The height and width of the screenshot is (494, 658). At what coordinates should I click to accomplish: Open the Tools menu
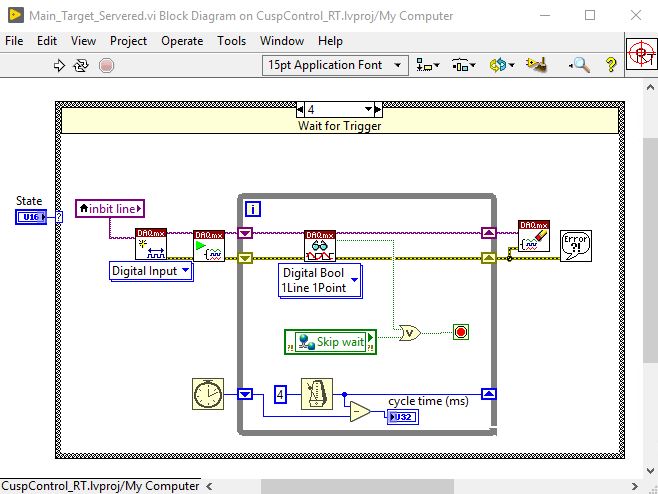pyautogui.click(x=232, y=41)
